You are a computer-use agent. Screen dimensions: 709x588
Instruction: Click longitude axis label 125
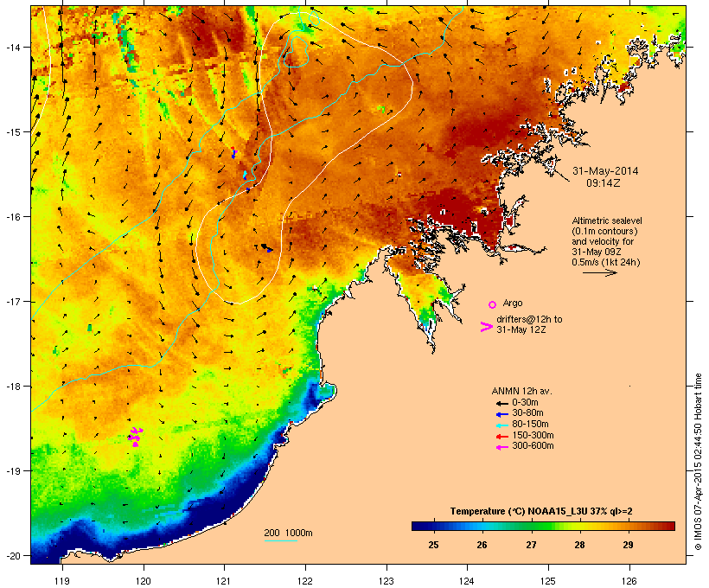point(548,581)
